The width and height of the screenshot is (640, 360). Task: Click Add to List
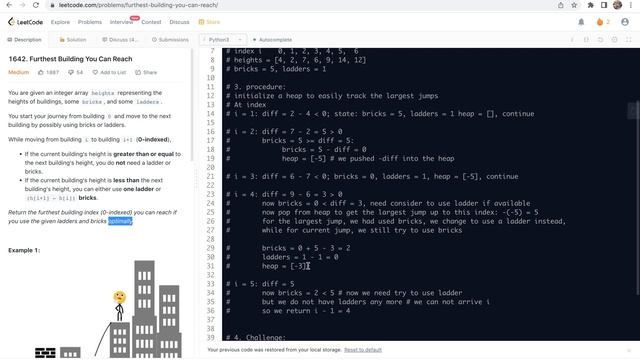click(109, 72)
